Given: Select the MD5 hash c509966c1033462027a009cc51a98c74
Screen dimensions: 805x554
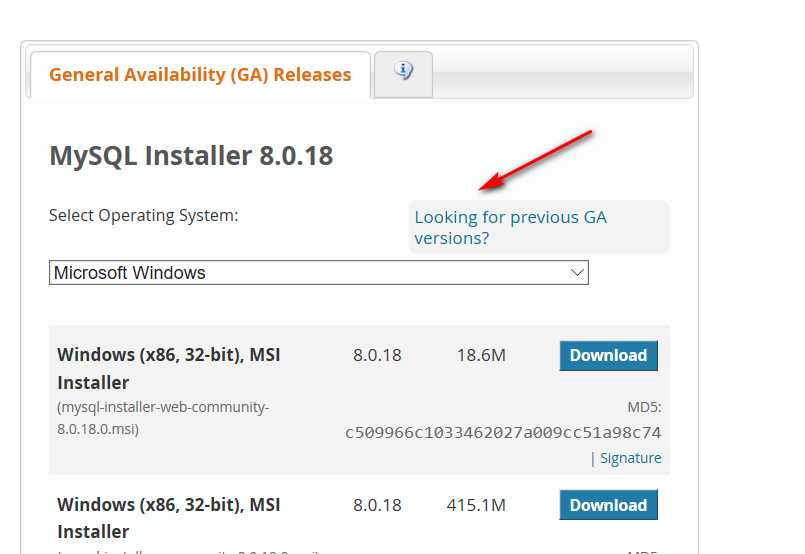Looking at the screenshot, I should pyautogui.click(x=503, y=433).
